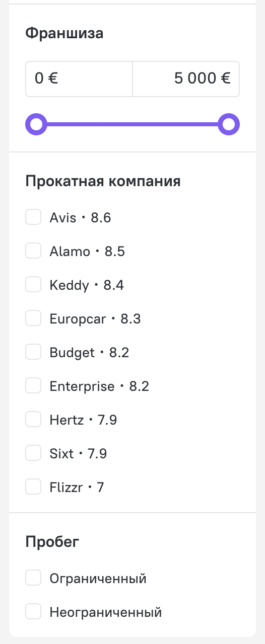Screen dimensions: 265x644
Task: Click the Sixt • 7.9 label text
Action: 78,454
